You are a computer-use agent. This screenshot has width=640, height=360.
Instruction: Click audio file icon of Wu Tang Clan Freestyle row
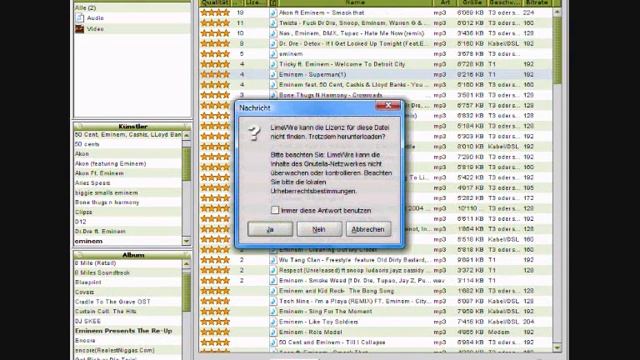273,260
